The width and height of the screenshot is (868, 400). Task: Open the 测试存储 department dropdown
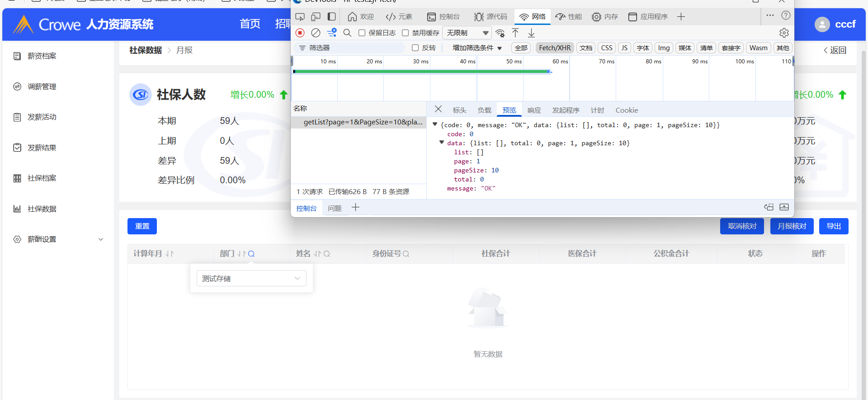pos(251,278)
